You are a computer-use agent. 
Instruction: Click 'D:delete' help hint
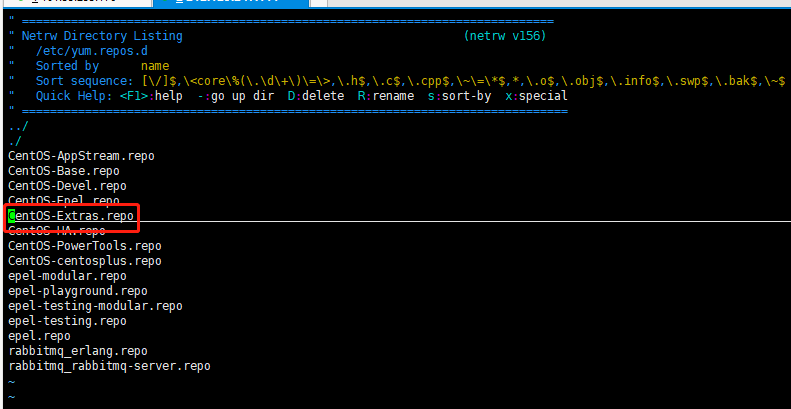(316, 96)
